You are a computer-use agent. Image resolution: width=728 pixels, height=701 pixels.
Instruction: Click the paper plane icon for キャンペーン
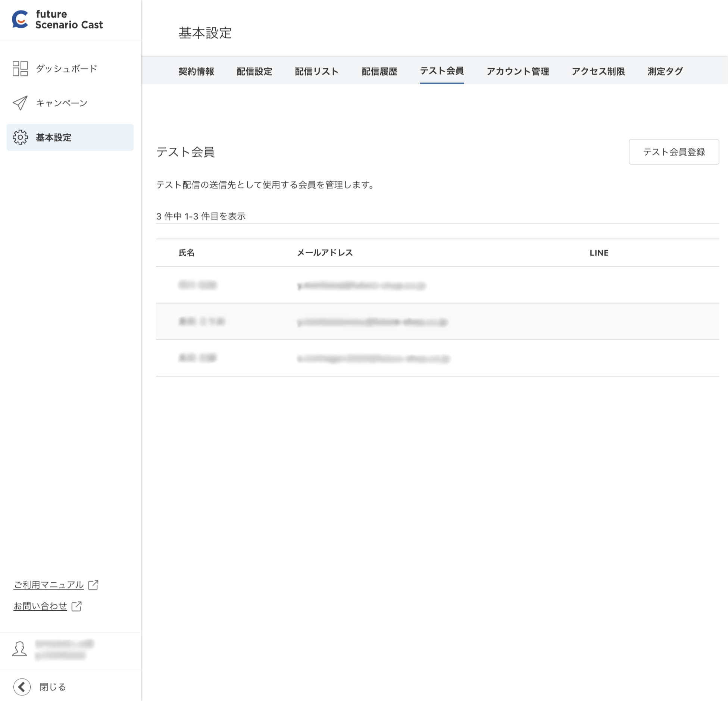19,103
